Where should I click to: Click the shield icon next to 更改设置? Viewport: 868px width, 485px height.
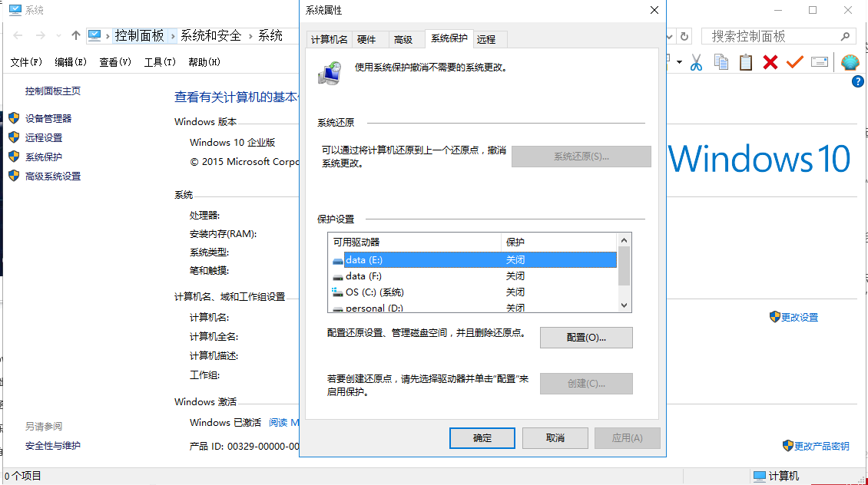775,317
